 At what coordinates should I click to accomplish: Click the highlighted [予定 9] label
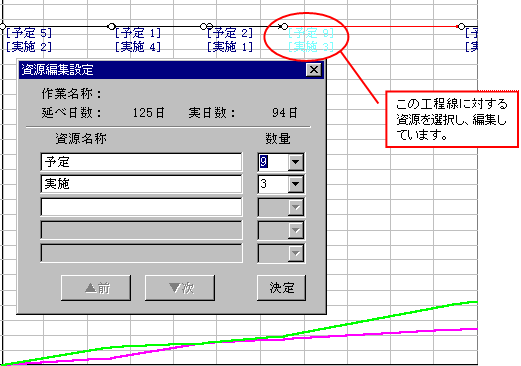tap(311, 33)
